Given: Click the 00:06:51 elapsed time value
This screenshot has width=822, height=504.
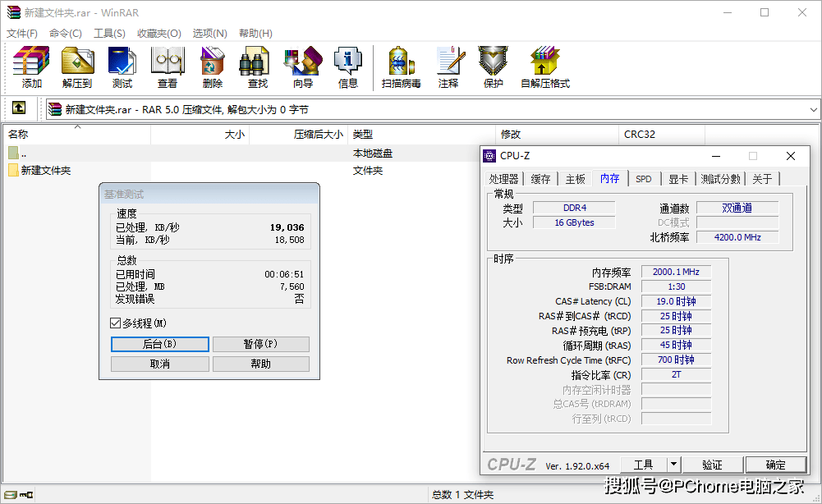Looking at the screenshot, I should [x=284, y=274].
